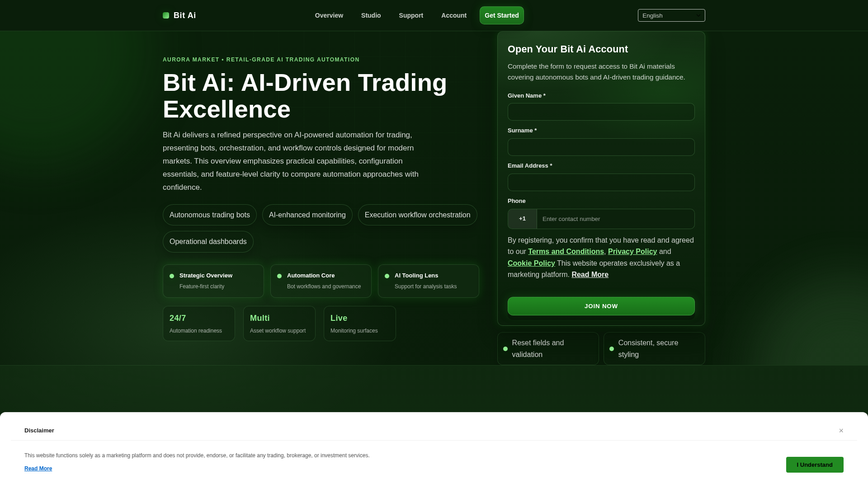Click the Multi Asset workflow support stat

(x=279, y=324)
